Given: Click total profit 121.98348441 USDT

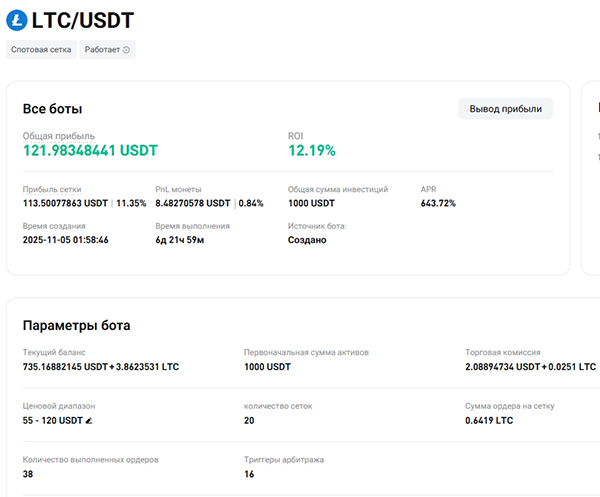Looking at the screenshot, I should (x=90, y=151).
